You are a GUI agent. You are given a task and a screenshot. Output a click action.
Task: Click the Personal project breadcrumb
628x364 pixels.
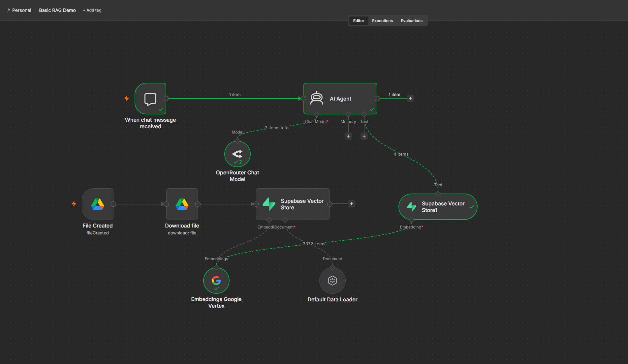coord(19,10)
